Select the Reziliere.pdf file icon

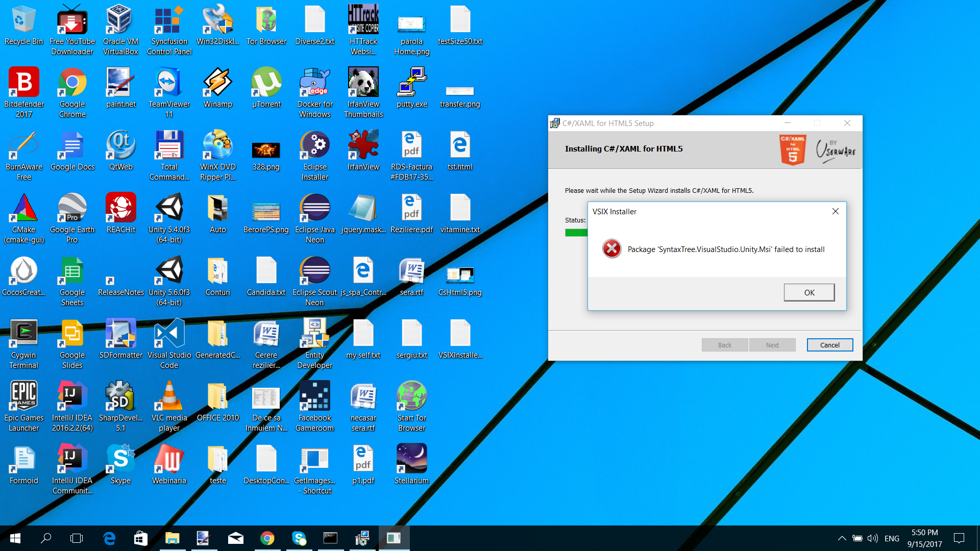click(x=411, y=213)
